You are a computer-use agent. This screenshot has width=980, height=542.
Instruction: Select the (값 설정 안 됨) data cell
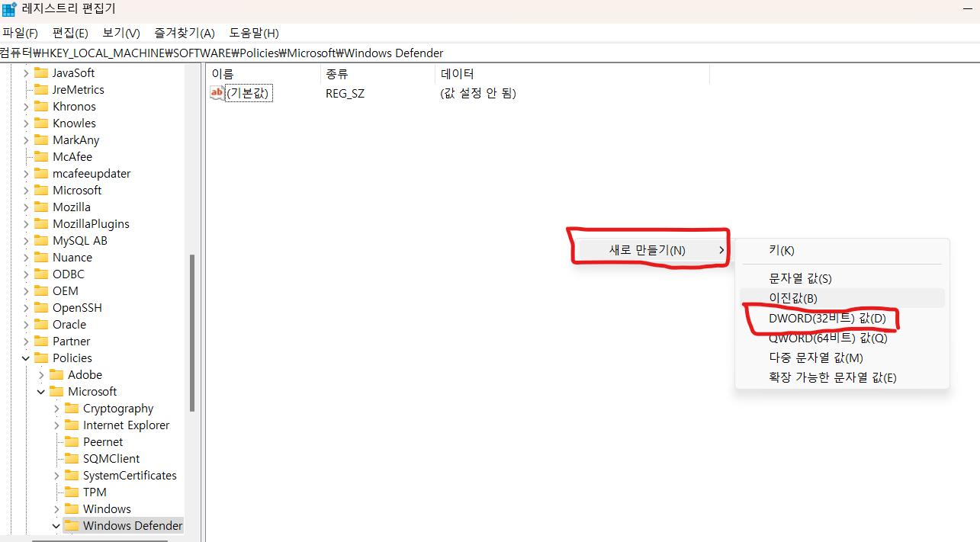click(x=478, y=93)
